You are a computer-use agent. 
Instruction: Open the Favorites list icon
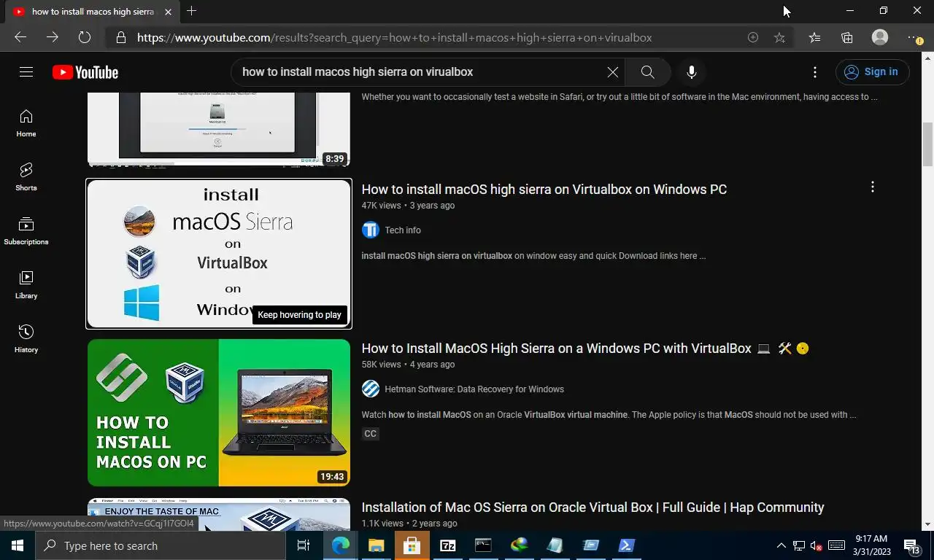pyautogui.click(x=814, y=37)
